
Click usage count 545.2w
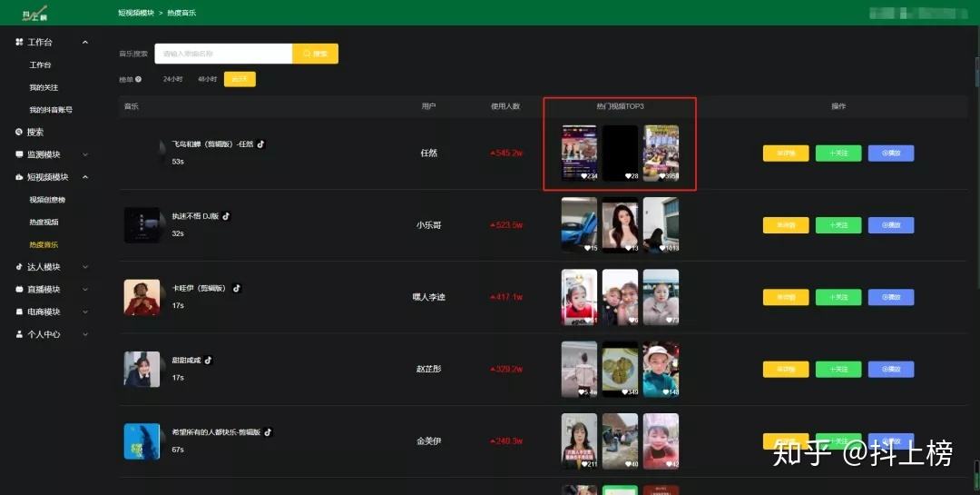[x=505, y=153]
